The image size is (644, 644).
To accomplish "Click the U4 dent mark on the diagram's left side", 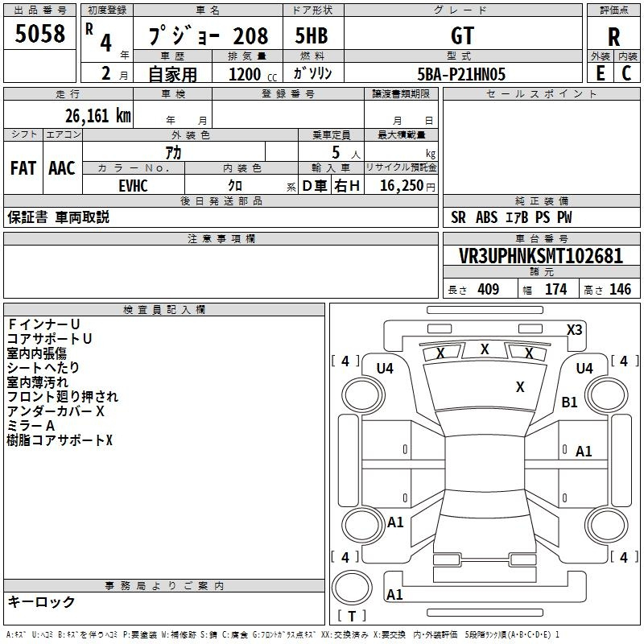I will tap(385, 368).
